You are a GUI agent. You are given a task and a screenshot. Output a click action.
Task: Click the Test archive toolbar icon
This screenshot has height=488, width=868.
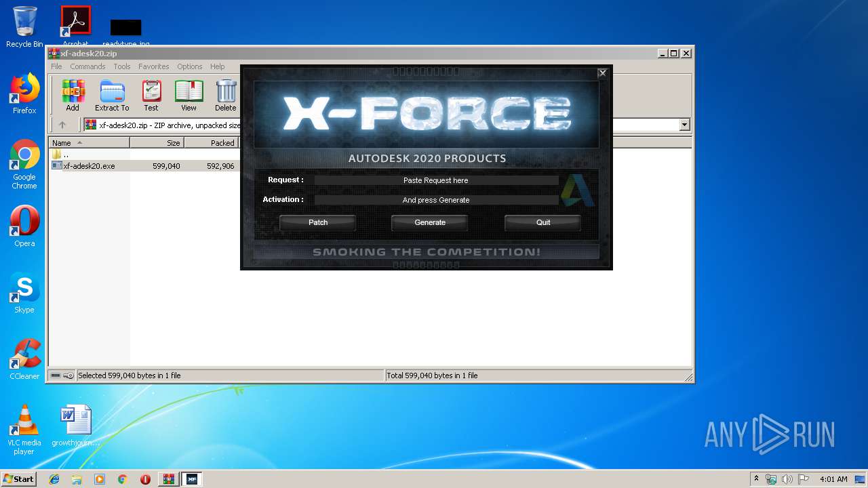point(151,95)
